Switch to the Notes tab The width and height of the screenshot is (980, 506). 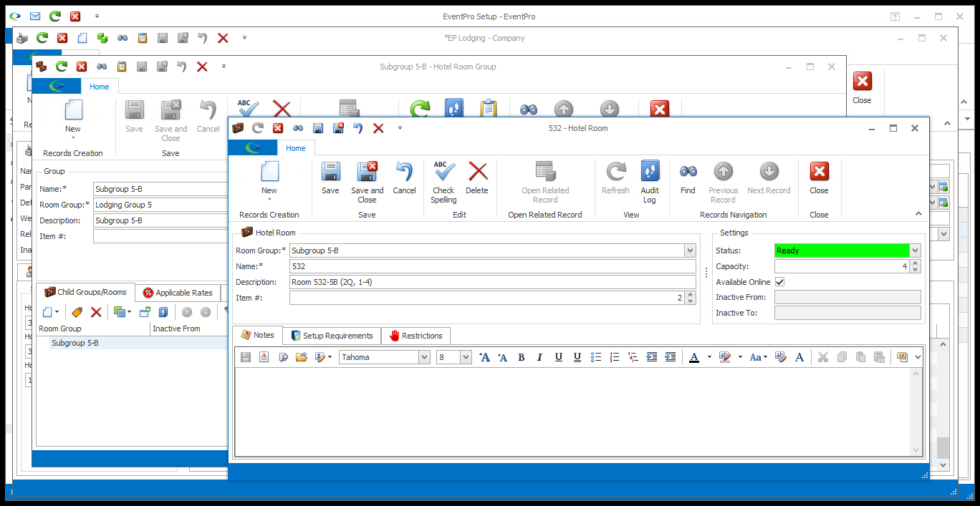point(257,335)
